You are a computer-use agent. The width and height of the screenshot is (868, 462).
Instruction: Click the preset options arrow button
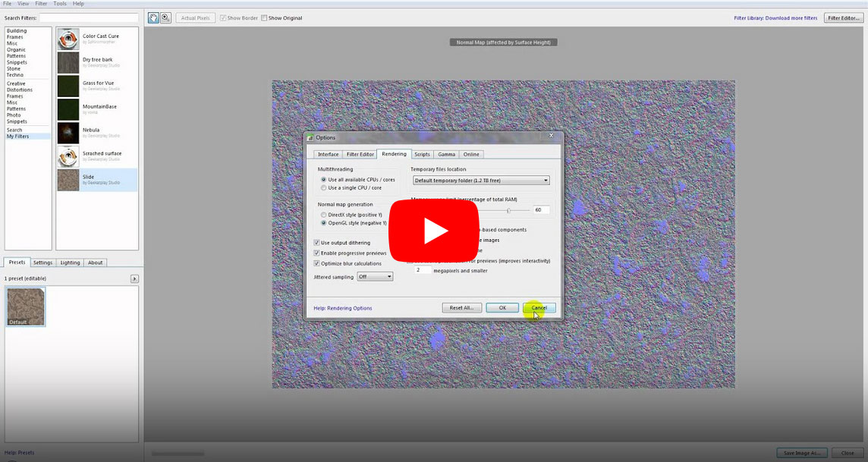pos(134,279)
